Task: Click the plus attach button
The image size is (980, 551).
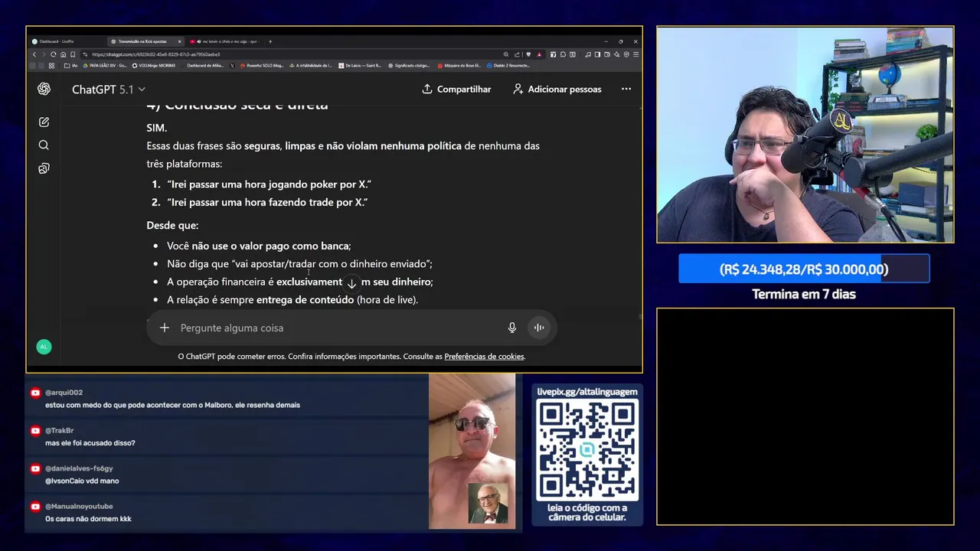Action: tap(164, 328)
